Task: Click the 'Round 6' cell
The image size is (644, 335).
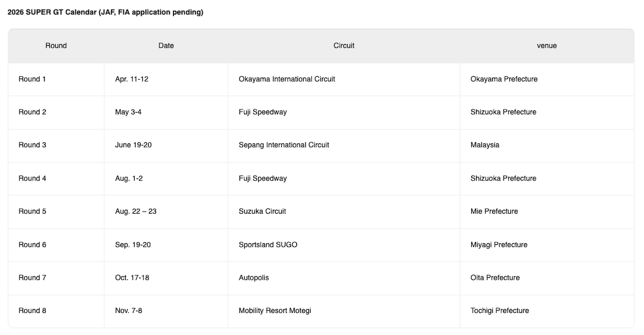Action: 56,245
